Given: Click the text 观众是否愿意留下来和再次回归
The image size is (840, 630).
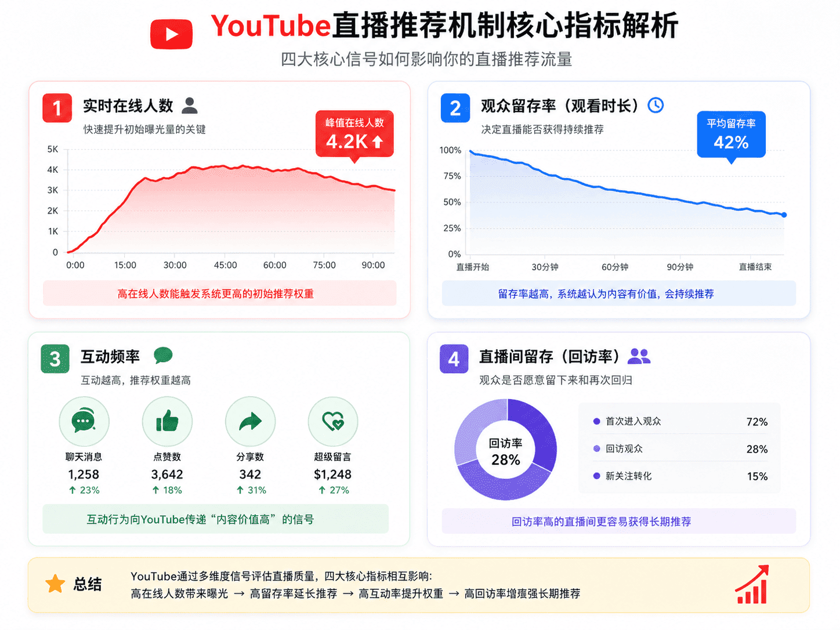Looking at the screenshot, I should pos(556,381).
